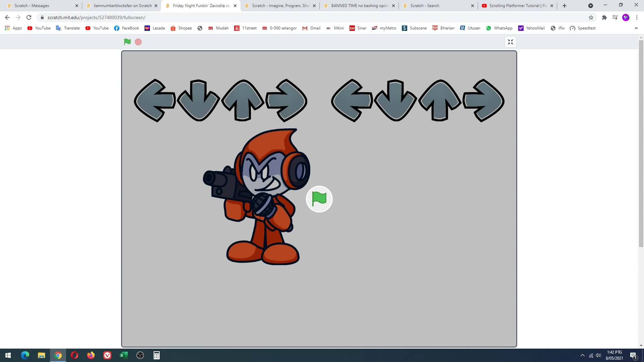
Task: Click the page vertical scrollbar
Action: pyautogui.click(x=641, y=144)
